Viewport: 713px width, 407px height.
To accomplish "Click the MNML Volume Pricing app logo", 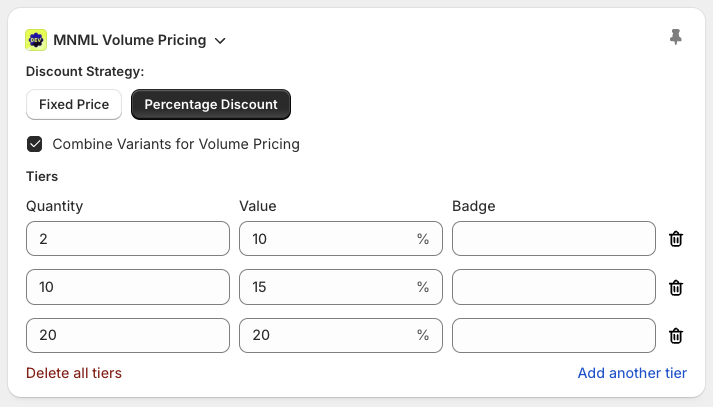I will click(x=36, y=40).
